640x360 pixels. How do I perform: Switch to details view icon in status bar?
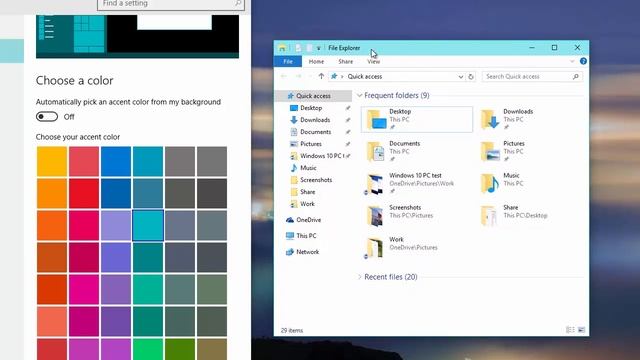coord(570,330)
